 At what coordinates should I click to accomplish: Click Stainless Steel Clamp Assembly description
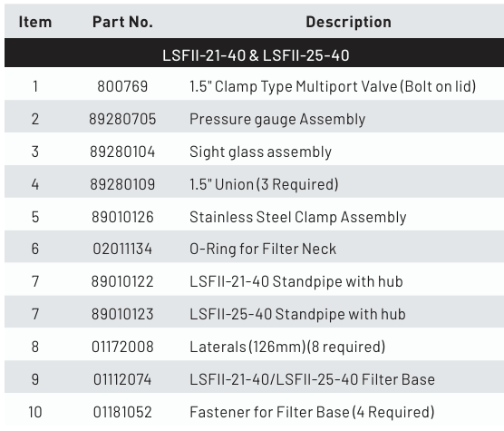pos(298,217)
